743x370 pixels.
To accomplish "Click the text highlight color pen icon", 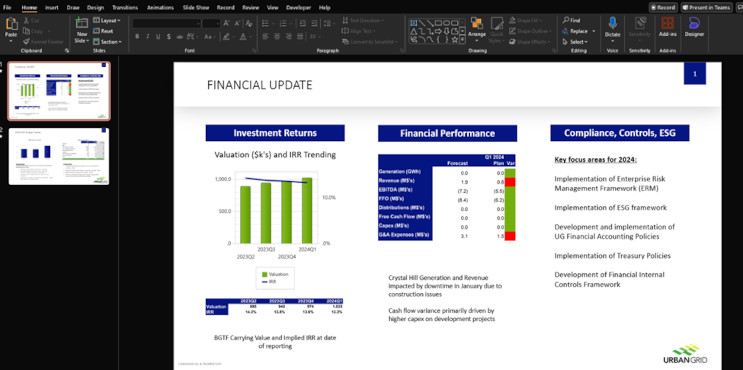I will [x=227, y=36].
